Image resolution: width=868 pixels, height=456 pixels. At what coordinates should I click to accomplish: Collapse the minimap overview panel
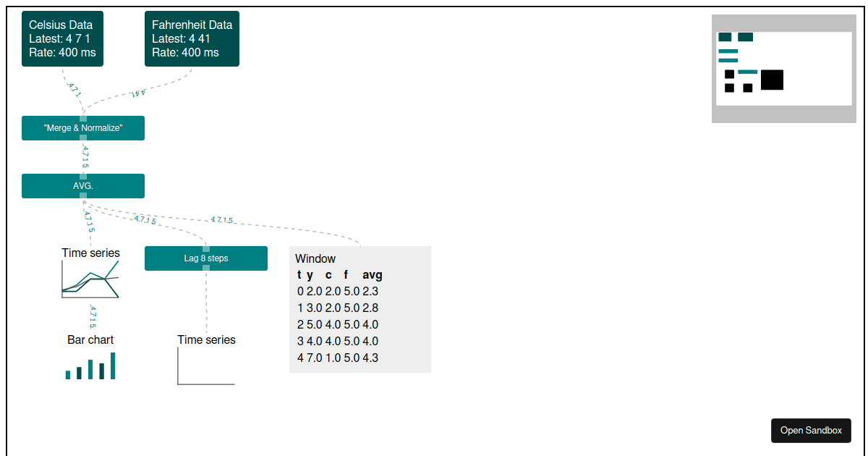pyautogui.click(x=783, y=67)
